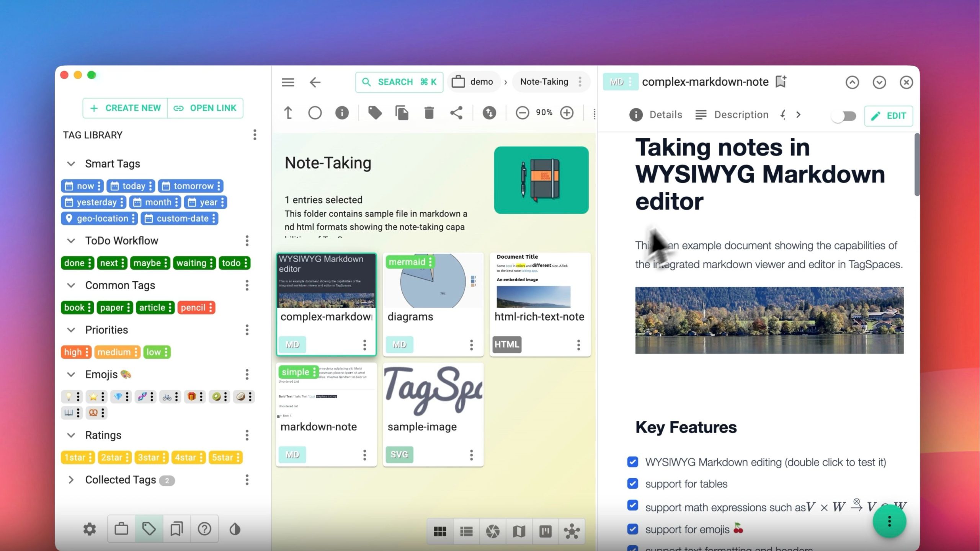The height and width of the screenshot is (551, 980).
Task: Switch to folder graph perspective icon
Action: pyautogui.click(x=572, y=531)
